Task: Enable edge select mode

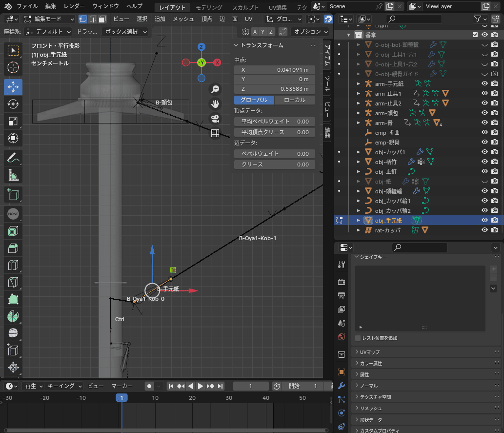Action: [x=93, y=19]
